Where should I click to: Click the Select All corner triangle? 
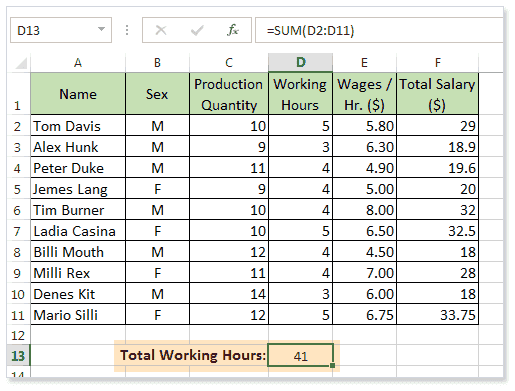(x=21, y=63)
